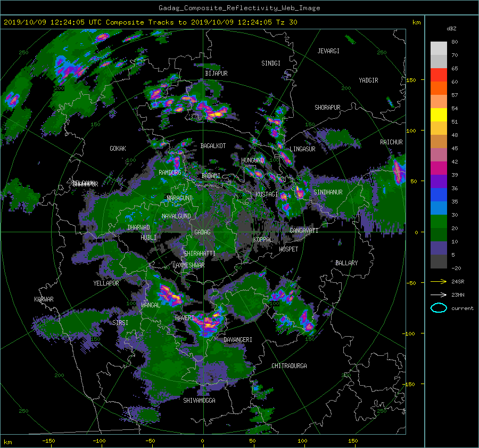This screenshot has width=479, height=448.
Task: Click the BAGALKOT label
Action: [213, 146]
